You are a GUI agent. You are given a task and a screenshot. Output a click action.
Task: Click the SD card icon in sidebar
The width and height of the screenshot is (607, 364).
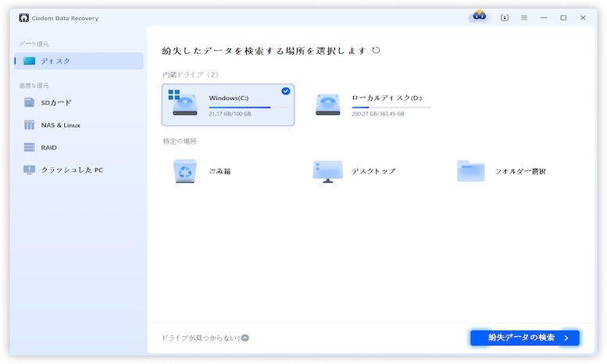pyautogui.click(x=29, y=102)
